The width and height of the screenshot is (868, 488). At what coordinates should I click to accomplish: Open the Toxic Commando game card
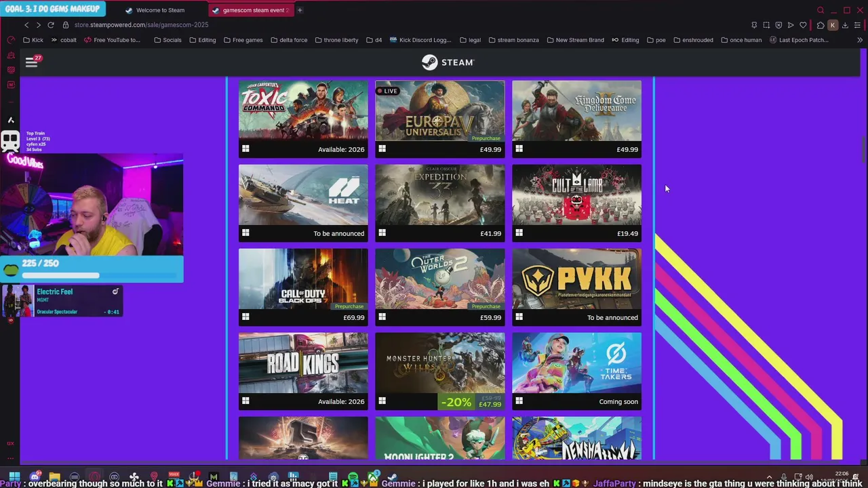point(303,119)
